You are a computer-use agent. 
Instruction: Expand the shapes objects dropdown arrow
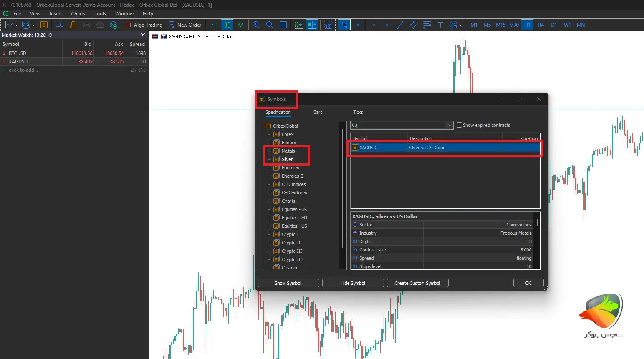(460, 25)
